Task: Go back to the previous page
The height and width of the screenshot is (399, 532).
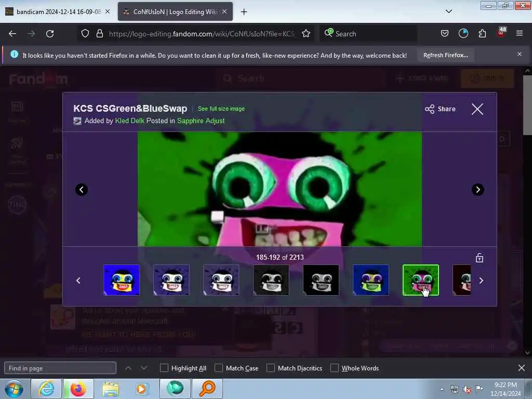Action: pyautogui.click(x=12, y=34)
